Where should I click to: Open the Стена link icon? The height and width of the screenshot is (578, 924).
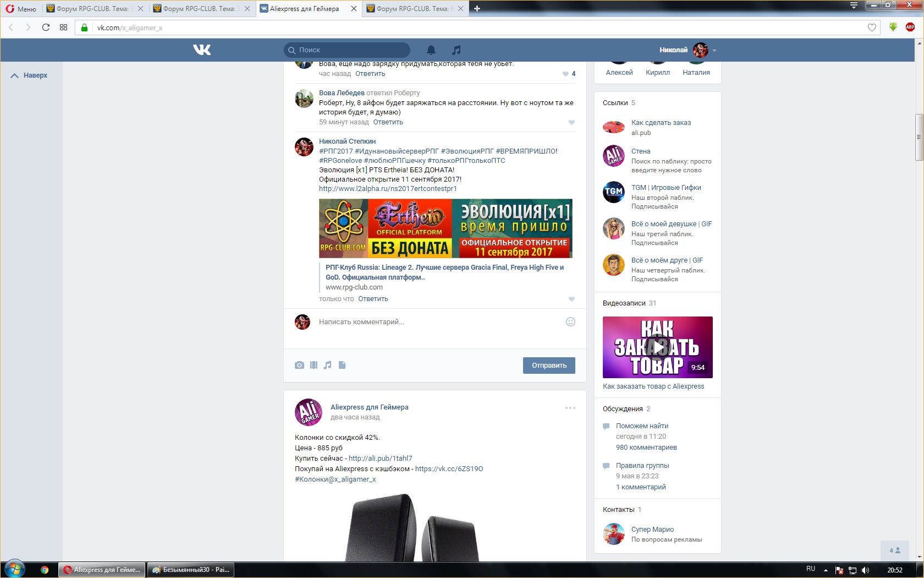coord(614,156)
